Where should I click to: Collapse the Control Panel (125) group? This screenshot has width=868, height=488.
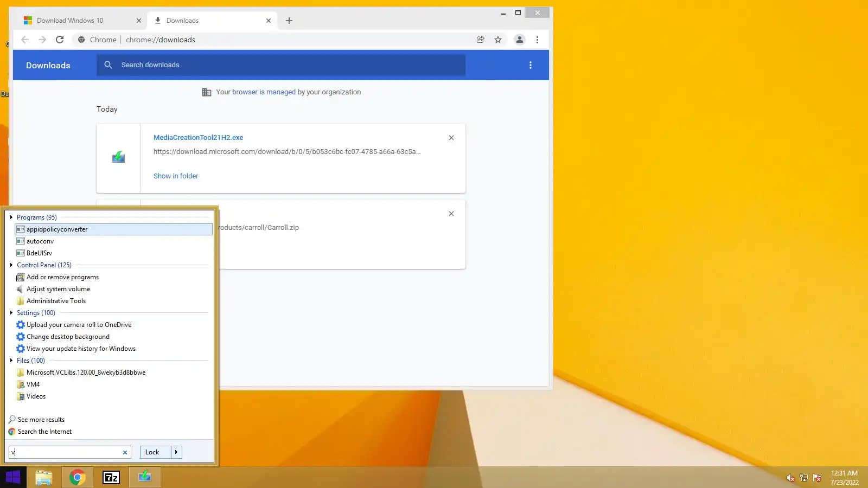[x=11, y=265]
